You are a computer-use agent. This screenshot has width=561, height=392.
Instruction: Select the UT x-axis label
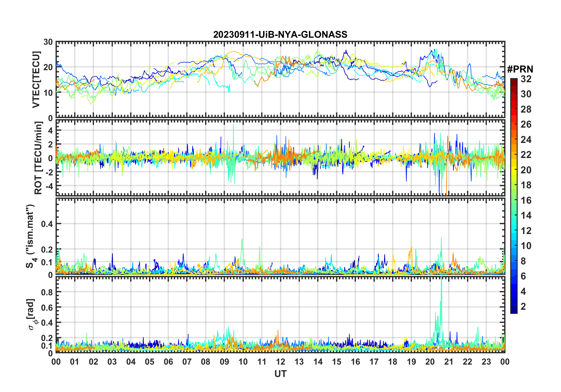pyautogui.click(x=280, y=374)
